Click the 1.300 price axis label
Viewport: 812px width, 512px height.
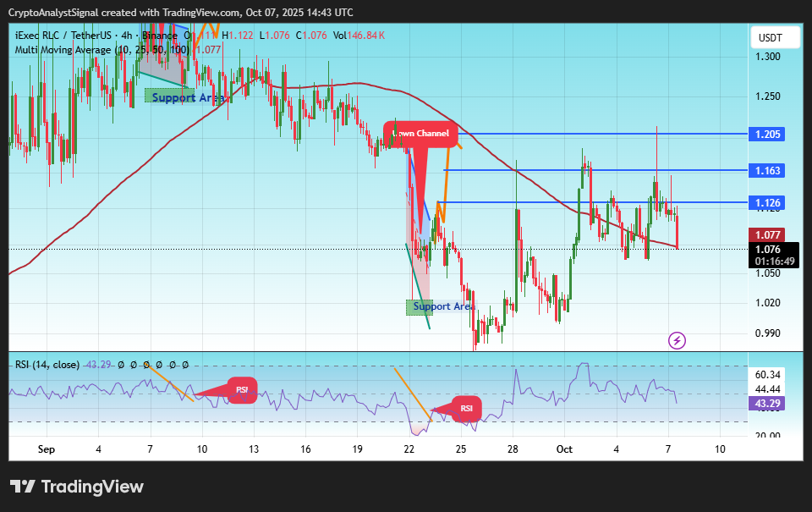click(x=767, y=57)
